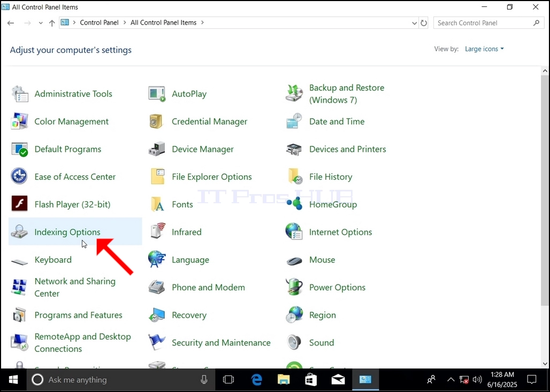Screen dimensions: 550x392
Task: Open the Security and Maintenance flag icon
Action: [157, 343]
